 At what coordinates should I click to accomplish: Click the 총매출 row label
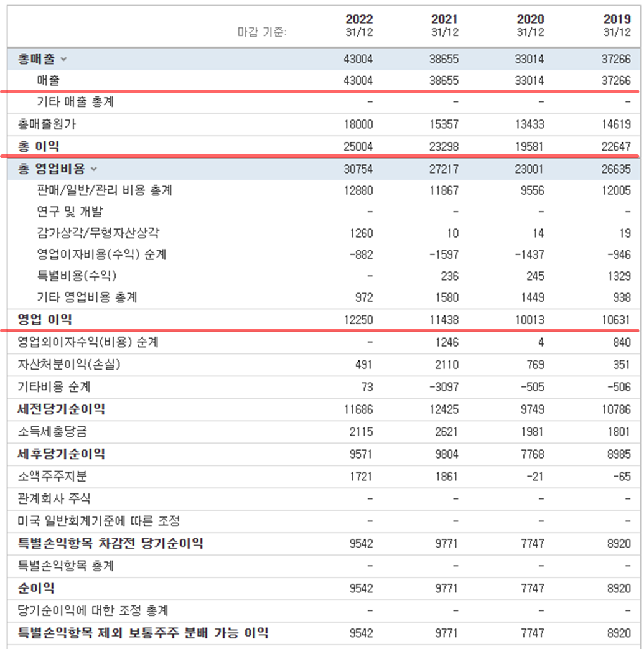[37, 58]
